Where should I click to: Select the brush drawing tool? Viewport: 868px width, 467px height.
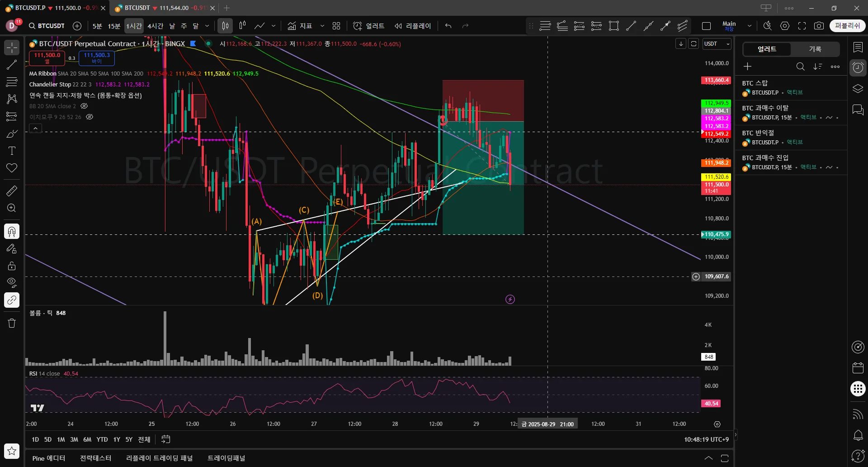point(12,133)
